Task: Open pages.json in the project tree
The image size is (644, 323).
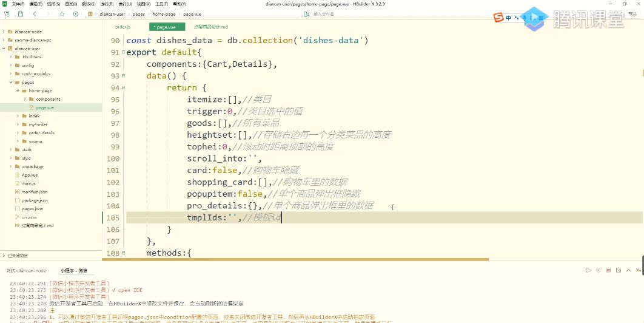Action: coord(33,209)
